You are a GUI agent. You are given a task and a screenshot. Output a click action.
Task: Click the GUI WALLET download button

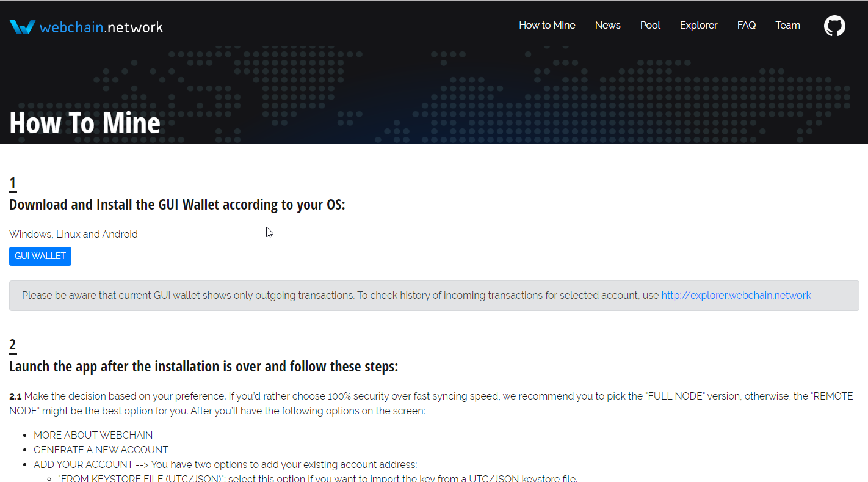[x=40, y=256]
